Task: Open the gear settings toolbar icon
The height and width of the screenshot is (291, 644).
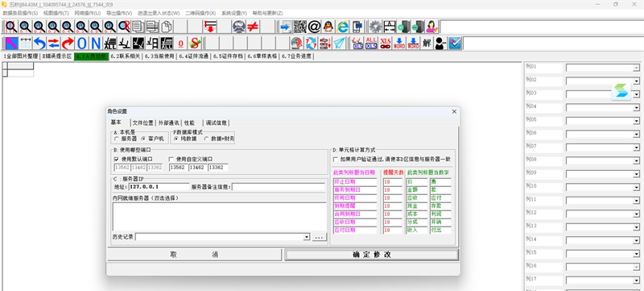Action: pyautogui.click(x=375, y=27)
